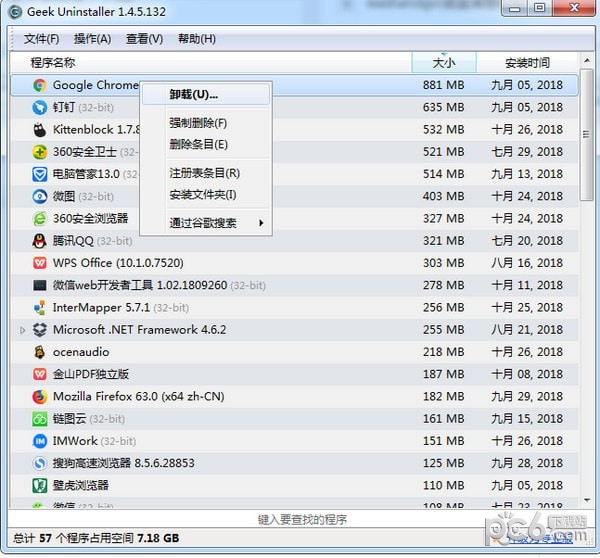600x558 pixels.
Task: Click the 钉钉 (DingTalk) app icon
Action: 39,107
